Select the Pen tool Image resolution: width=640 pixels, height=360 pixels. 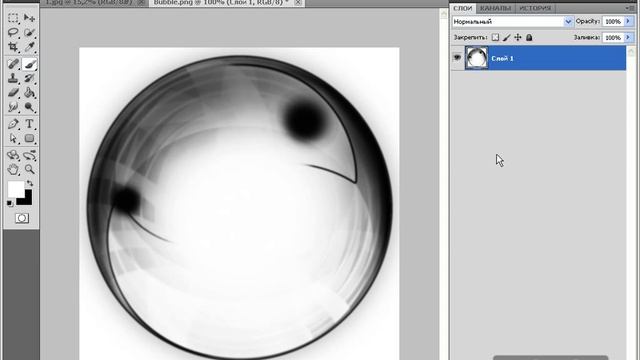[x=13, y=124]
